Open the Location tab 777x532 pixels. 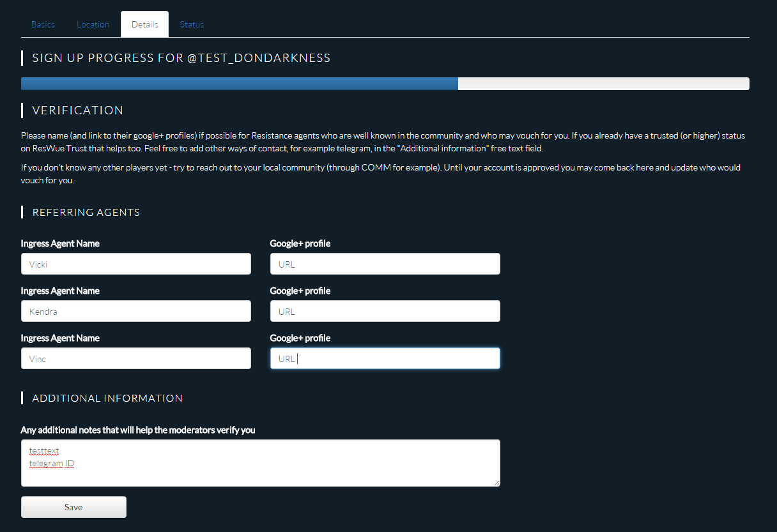click(93, 24)
